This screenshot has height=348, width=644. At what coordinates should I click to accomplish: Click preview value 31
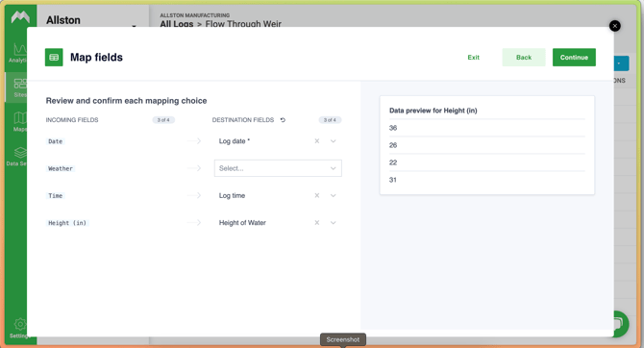click(393, 180)
